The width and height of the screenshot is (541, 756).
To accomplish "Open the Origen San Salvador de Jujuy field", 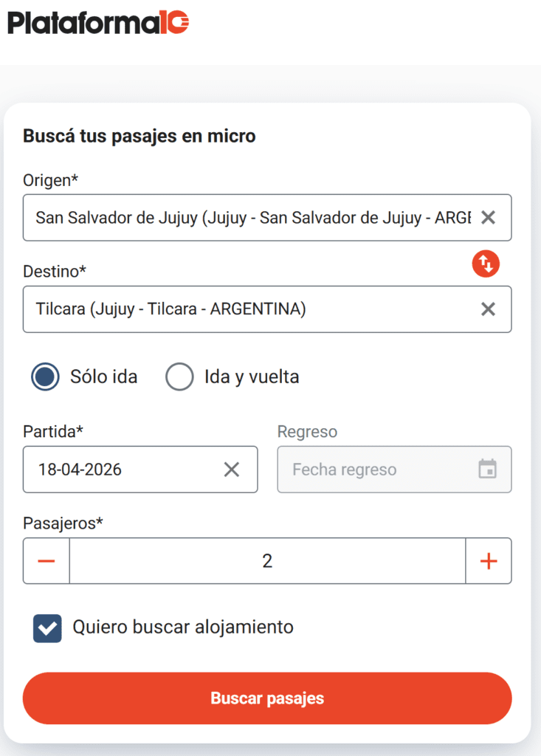I will [267, 218].
